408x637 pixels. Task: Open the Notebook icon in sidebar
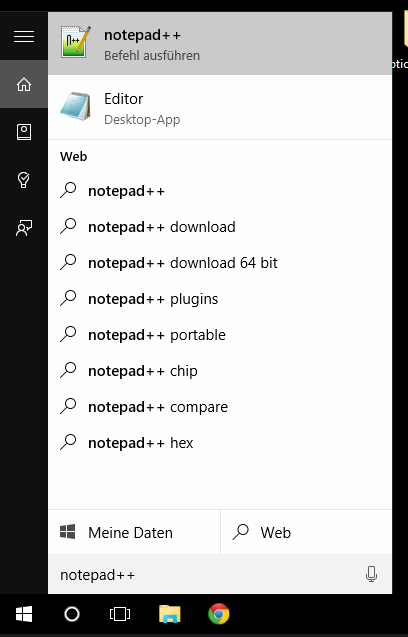tap(24, 132)
